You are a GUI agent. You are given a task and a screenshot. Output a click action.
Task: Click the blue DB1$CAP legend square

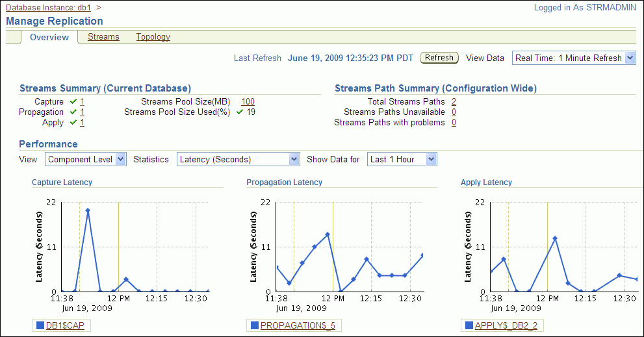click(40, 325)
